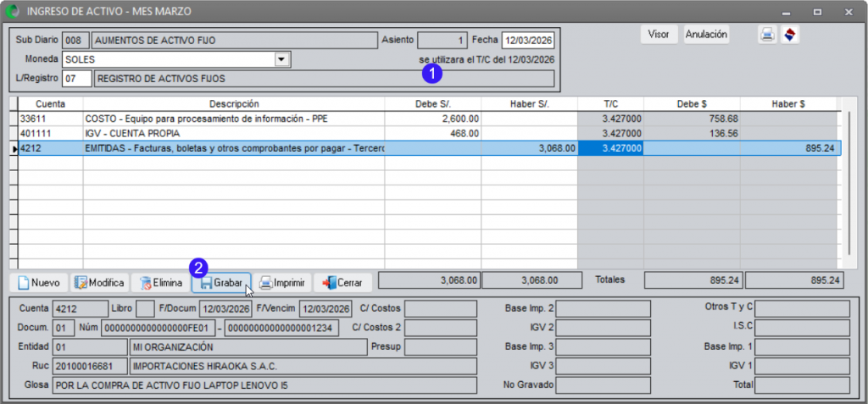
Task: Click the Base Imp. 2 field
Action: tap(604, 308)
